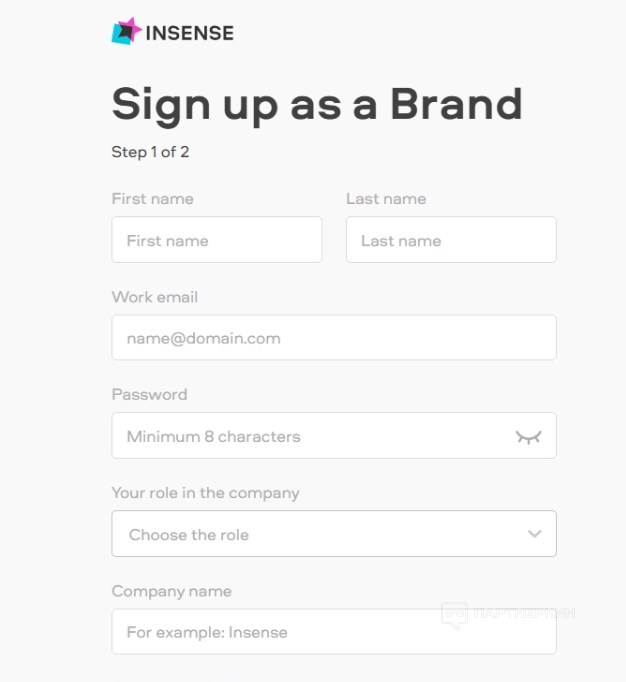Click the faint watermark text beside chat icon
Screen dimensions: 626x682
[523, 613]
